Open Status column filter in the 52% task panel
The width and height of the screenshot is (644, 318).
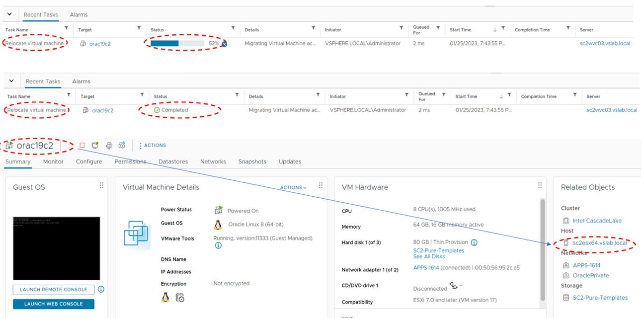point(233,28)
